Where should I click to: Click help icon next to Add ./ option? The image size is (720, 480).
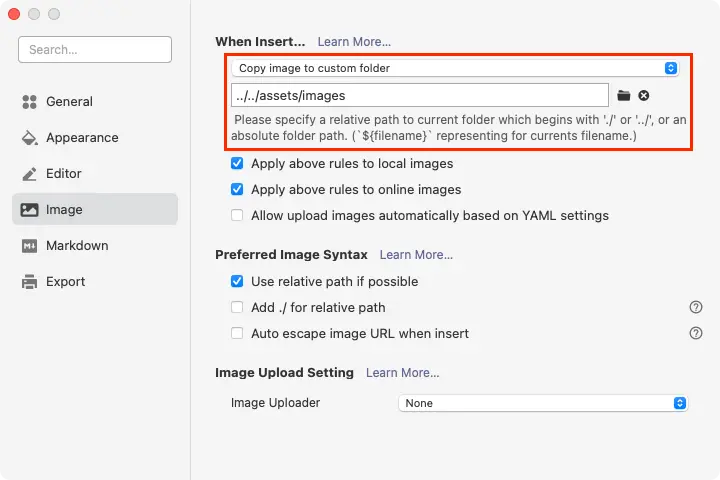point(696,307)
